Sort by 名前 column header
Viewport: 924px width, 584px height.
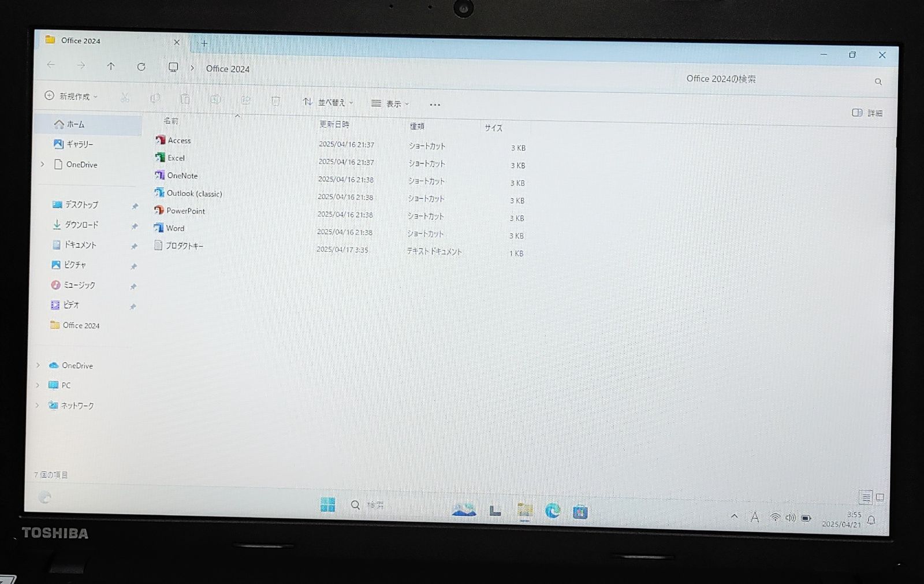click(171, 121)
